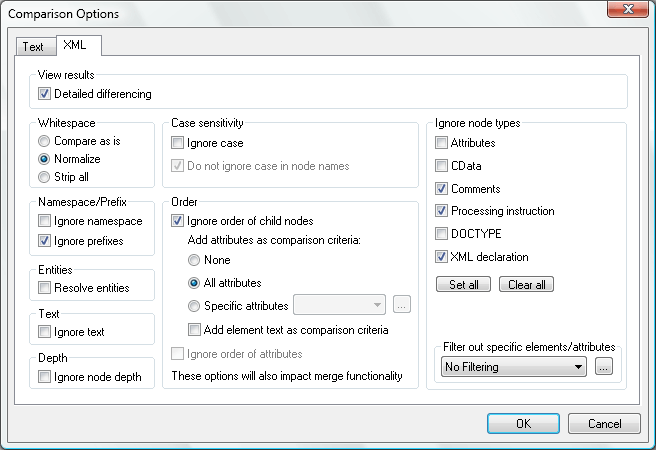Tick Add element text as comparison criteria
Viewport: 656px width, 450px height.
[x=195, y=330]
